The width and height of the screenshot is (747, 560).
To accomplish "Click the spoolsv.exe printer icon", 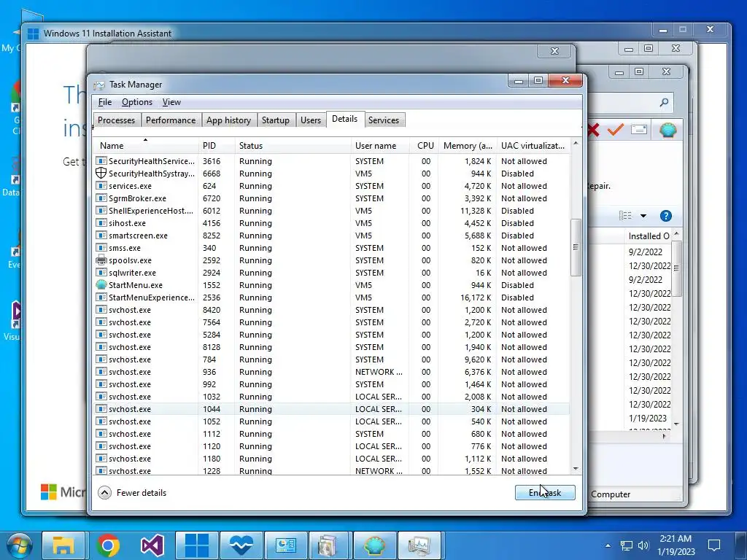I will pyautogui.click(x=101, y=260).
